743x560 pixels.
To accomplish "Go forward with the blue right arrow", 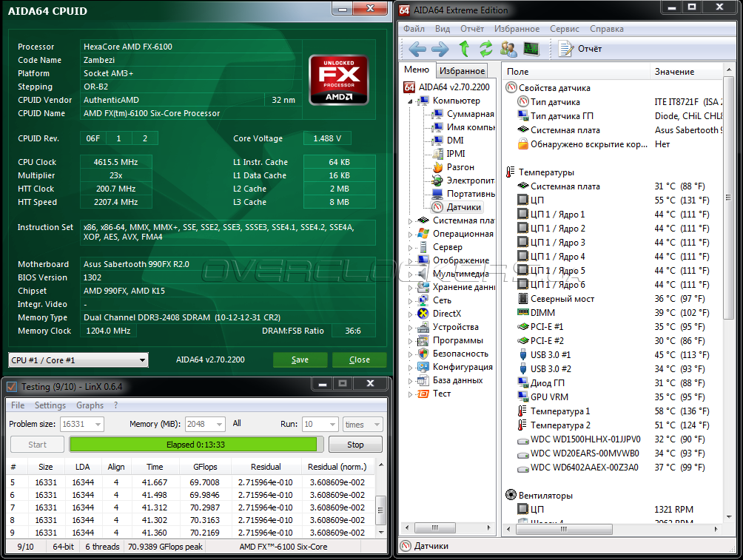I will 440,49.
